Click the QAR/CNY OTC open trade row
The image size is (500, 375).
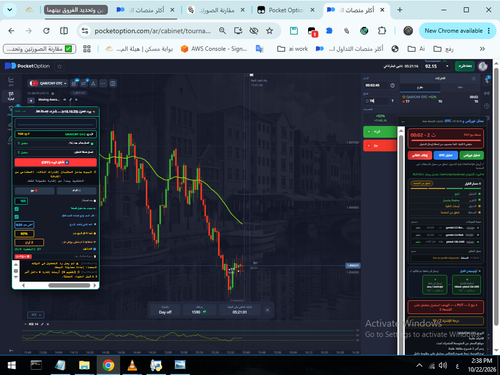(440, 99)
